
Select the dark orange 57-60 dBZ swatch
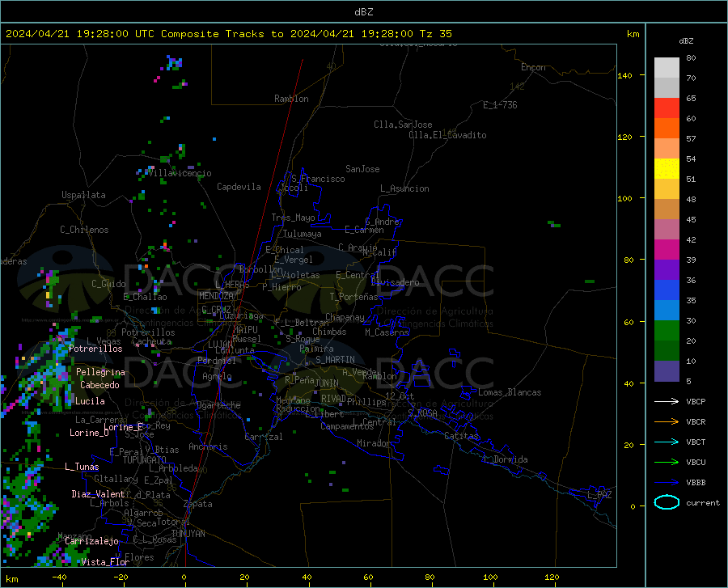[x=667, y=129]
